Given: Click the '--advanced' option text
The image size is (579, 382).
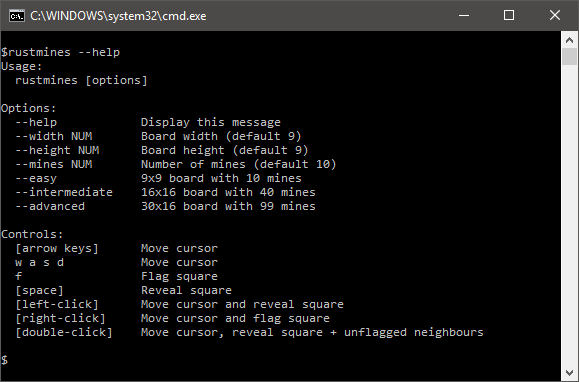Looking at the screenshot, I should 50,206.
